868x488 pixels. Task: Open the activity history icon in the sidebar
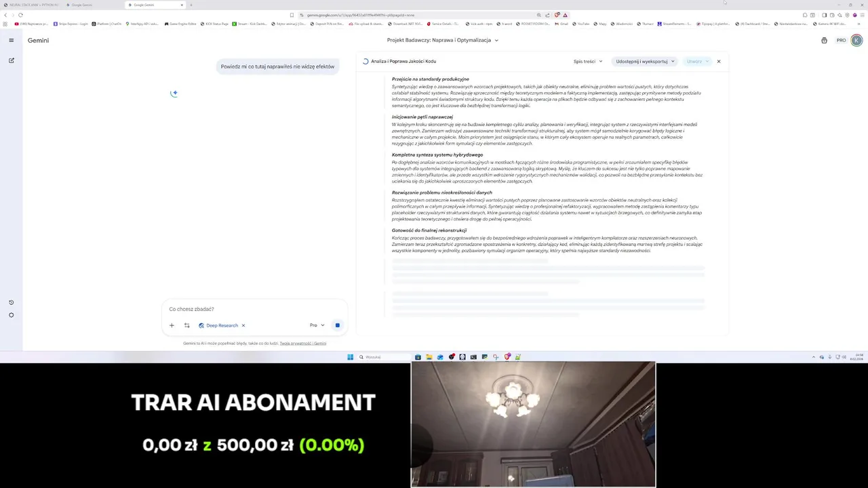tap(11, 302)
